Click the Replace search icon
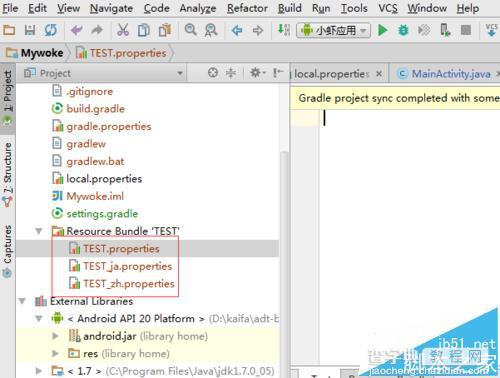The width and height of the screenshot is (500, 378). (x=211, y=30)
